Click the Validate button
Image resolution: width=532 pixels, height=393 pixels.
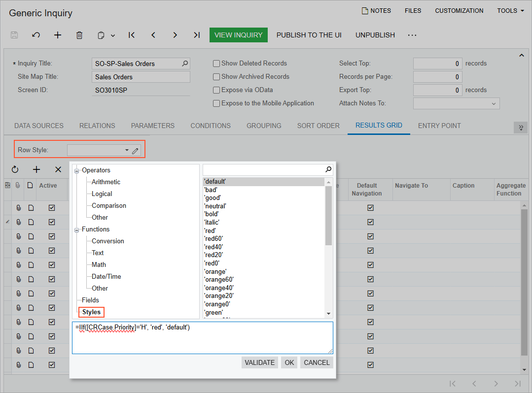[x=260, y=362]
